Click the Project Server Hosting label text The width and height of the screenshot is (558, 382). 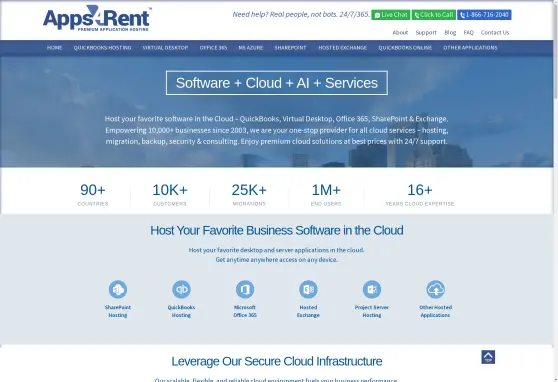pyautogui.click(x=372, y=311)
